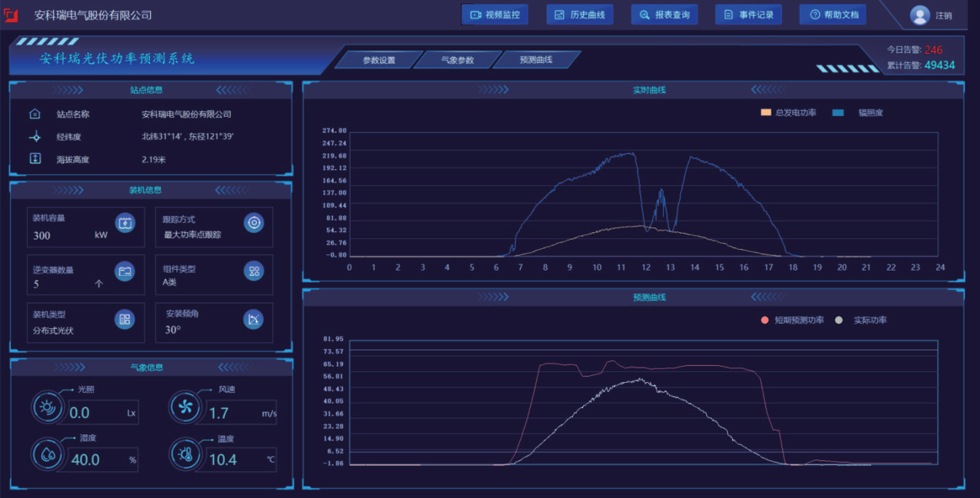
Task: Click the component type grid icon
Action: coord(254,271)
